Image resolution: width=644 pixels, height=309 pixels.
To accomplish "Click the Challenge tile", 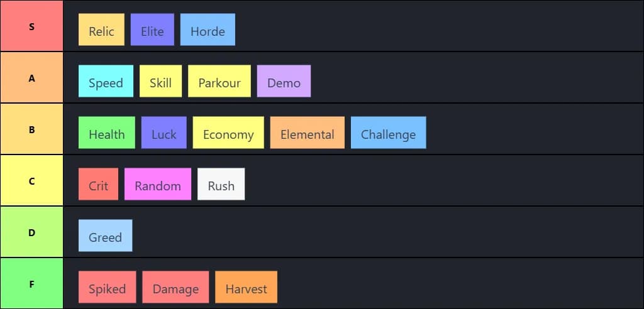I will [x=388, y=133].
